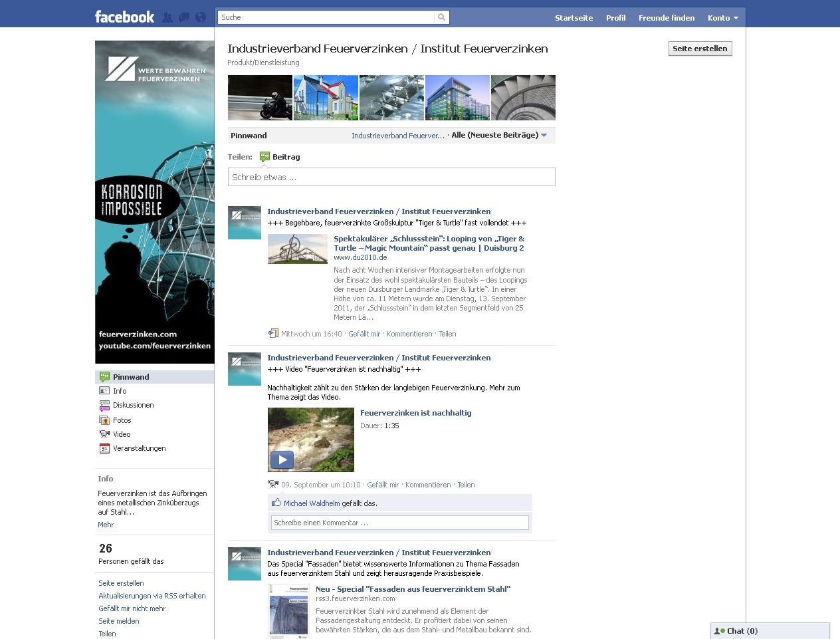Click the sidebar Seite erstellen link
The image size is (840, 639).
pos(121,583)
